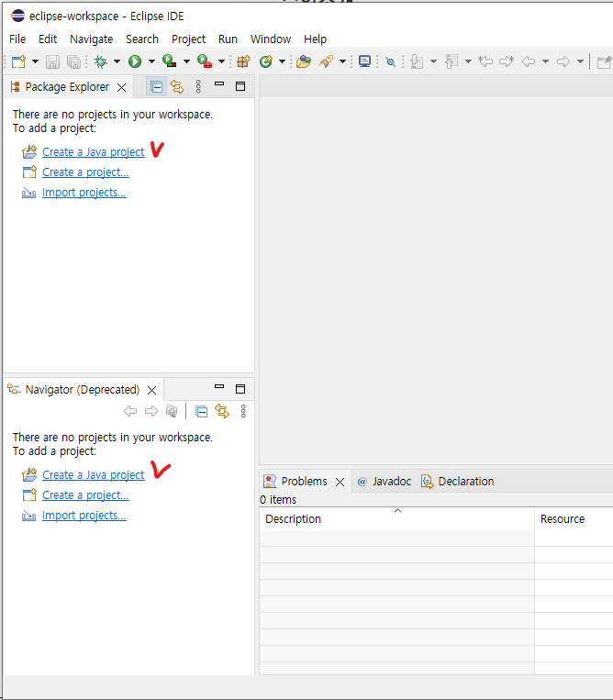Click Navigator Up icon
The width and height of the screenshot is (613, 700).
(x=172, y=411)
